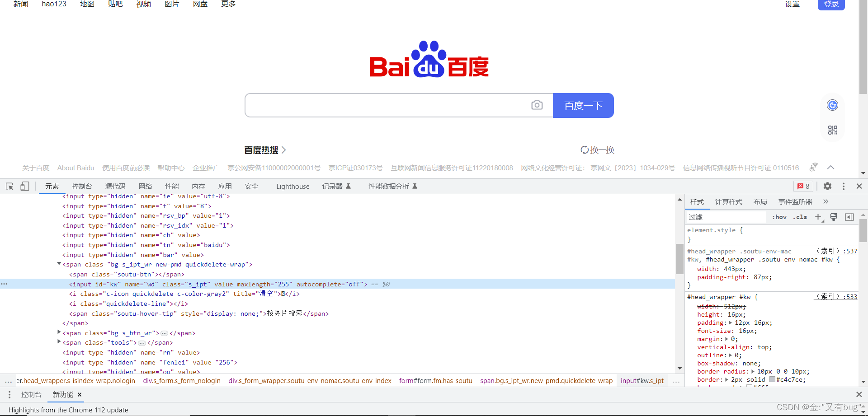Open the About Baidu footer link
Image resolution: width=868 pixels, height=416 pixels.
click(75, 168)
